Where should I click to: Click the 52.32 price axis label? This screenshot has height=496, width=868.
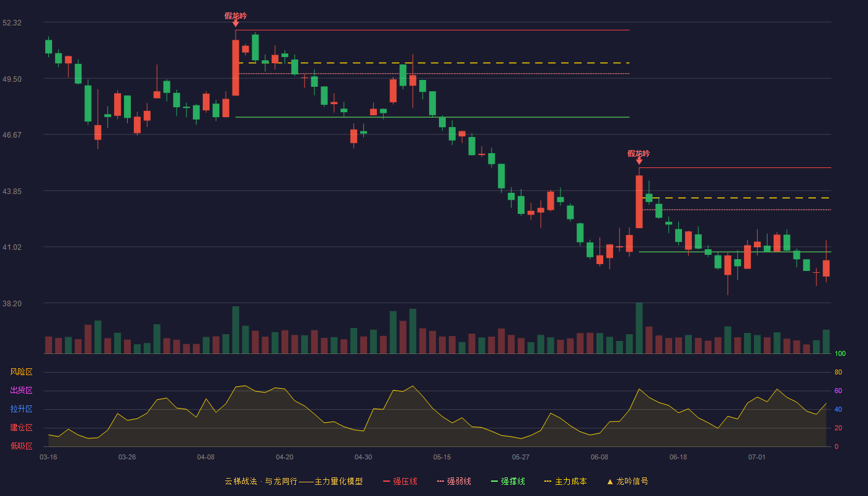(12, 23)
